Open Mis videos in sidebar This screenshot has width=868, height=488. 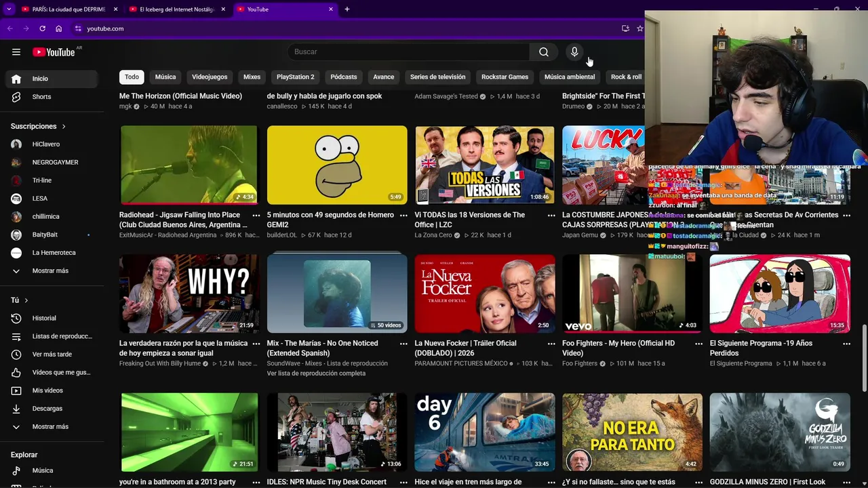coord(52,390)
